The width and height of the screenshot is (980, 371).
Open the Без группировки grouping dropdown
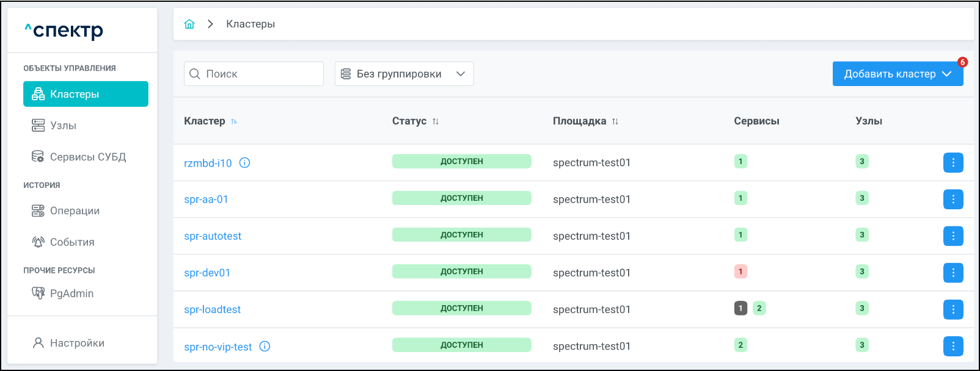point(404,74)
